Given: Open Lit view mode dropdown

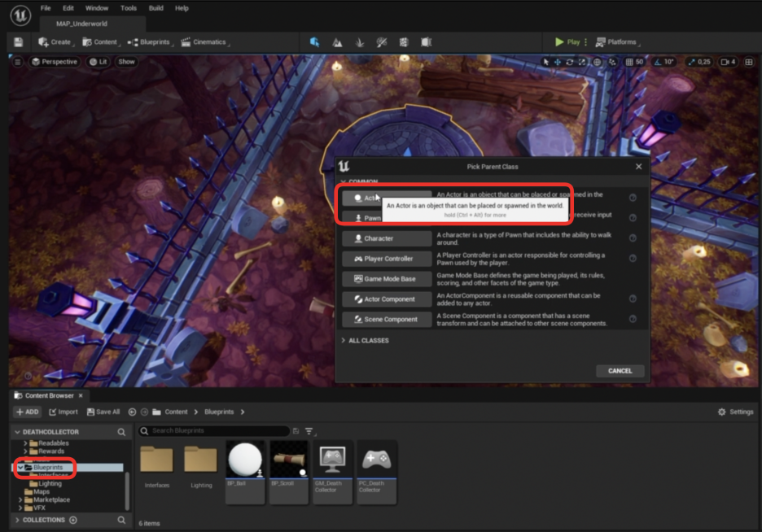Looking at the screenshot, I should 99,62.
